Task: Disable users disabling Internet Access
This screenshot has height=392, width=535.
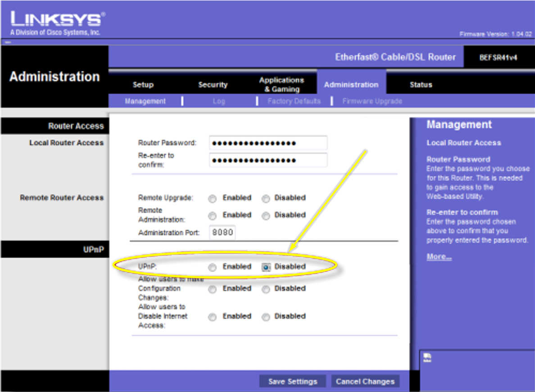Action: (x=266, y=317)
